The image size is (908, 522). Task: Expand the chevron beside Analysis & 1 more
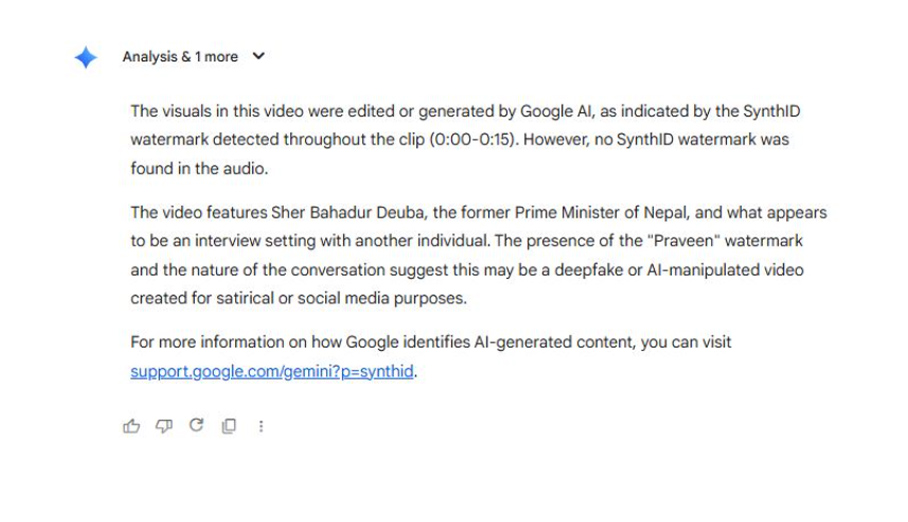tap(259, 57)
